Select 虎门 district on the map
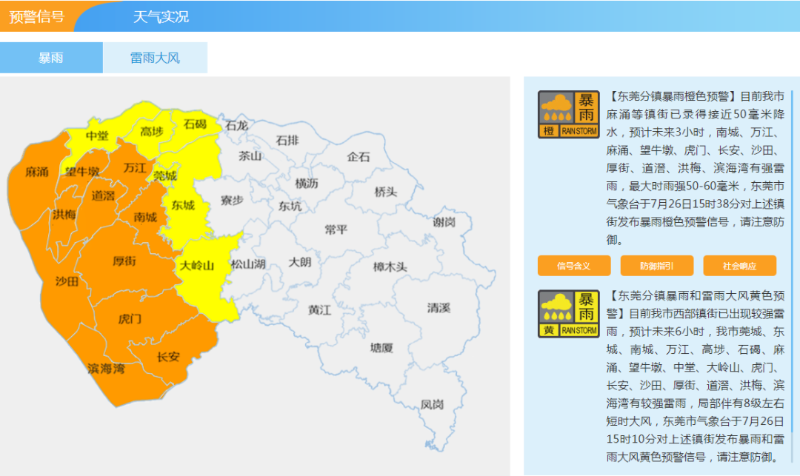This screenshot has height=476, width=800. pos(130,319)
